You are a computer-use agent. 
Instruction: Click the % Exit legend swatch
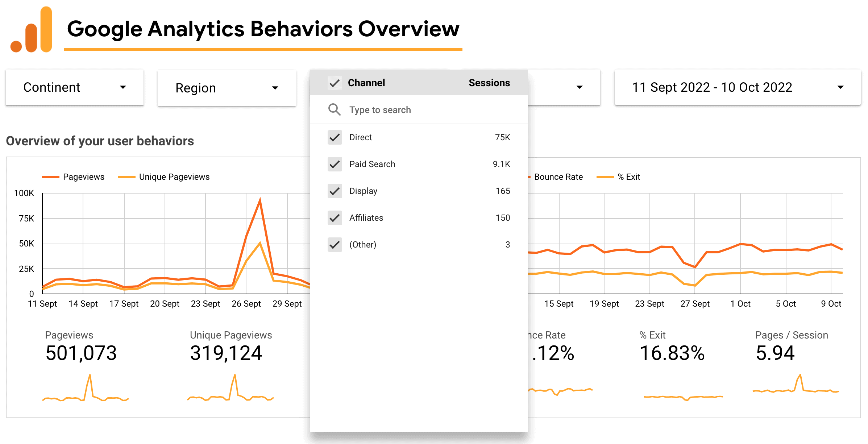[605, 177]
